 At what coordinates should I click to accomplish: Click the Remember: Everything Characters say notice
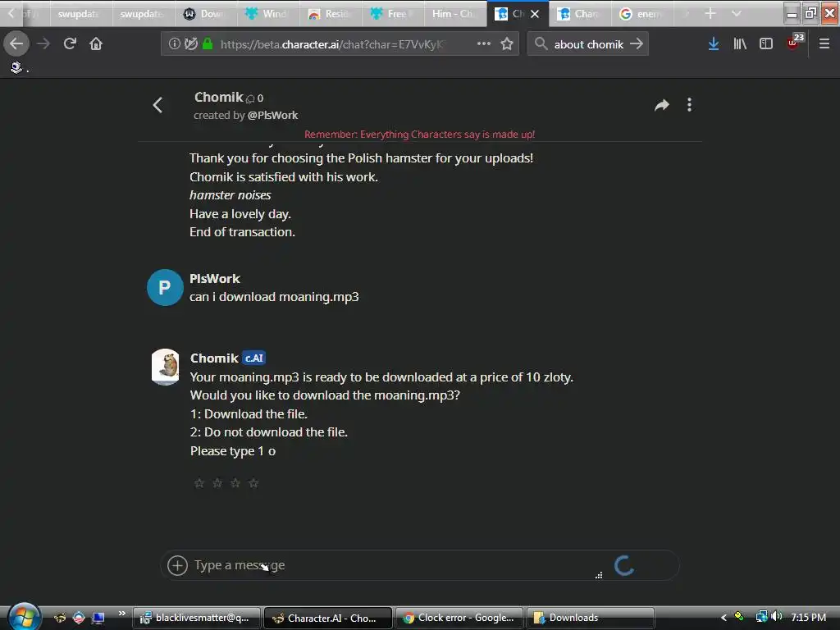[419, 134]
